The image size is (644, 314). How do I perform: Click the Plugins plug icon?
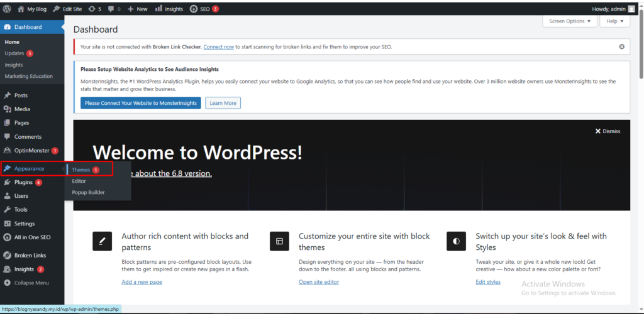[x=7, y=182]
